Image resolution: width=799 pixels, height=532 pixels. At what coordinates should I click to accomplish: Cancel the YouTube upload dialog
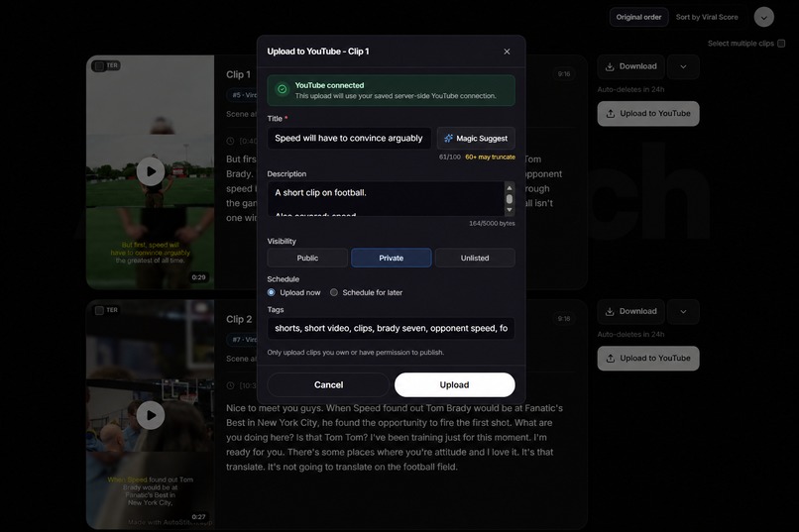click(328, 384)
